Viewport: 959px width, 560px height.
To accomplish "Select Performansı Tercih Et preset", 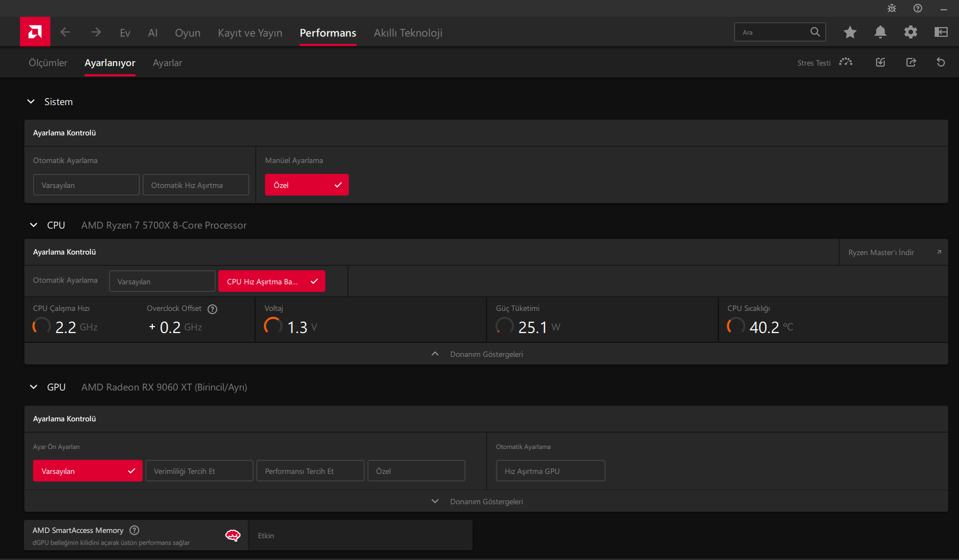I will click(310, 471).
